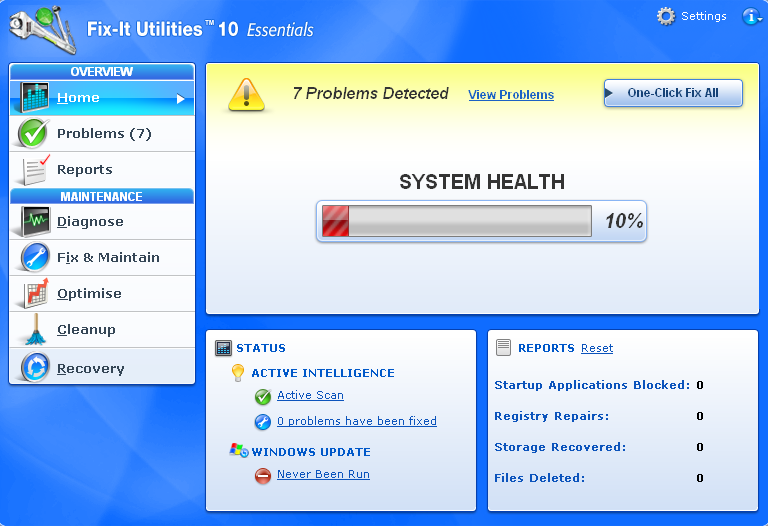Click the ACTIVE INTELLIGENCE heading
Viewport: 768px width, 526px height.
pyautogui.click(x=323, y=373)
